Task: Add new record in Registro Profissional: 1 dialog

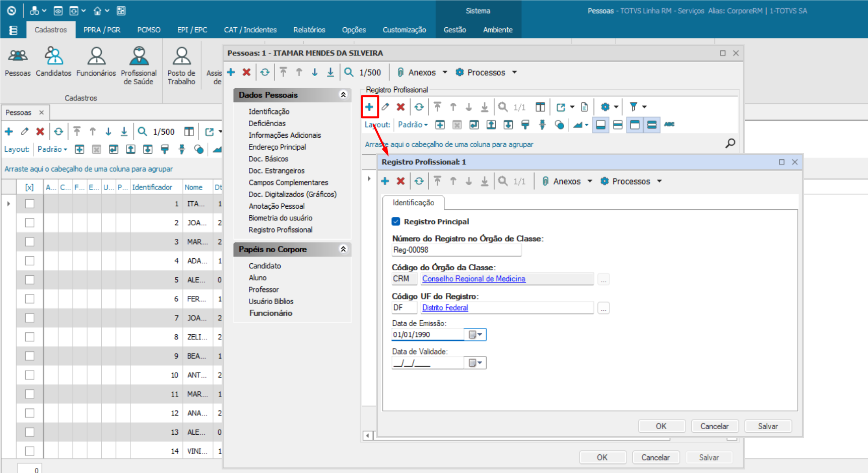Action: point(385,181)
